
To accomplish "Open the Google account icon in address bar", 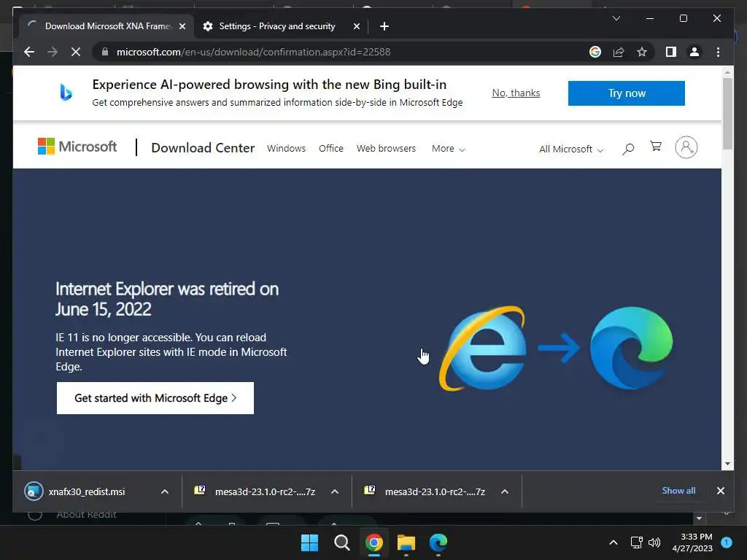I will click(595, 52).
